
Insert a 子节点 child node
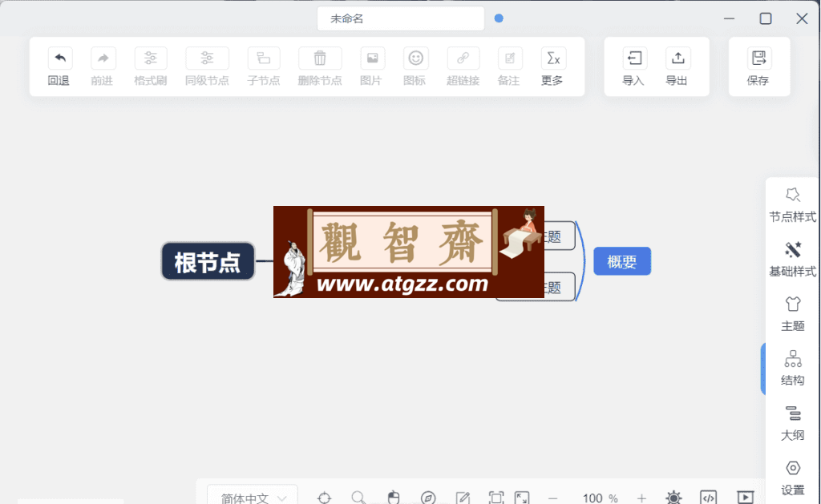pyautogui.click(x=263, y=58)
